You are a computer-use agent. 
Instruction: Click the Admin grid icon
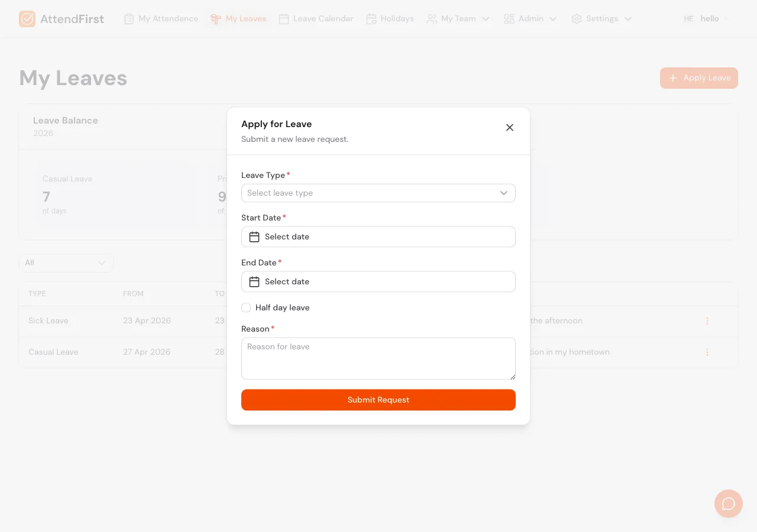[x=509, y=18]
